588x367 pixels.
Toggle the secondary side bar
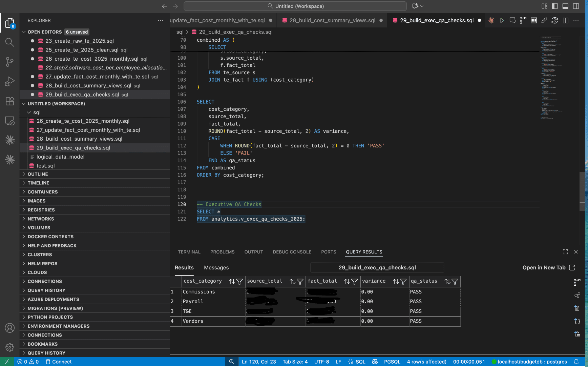(576, 6)
